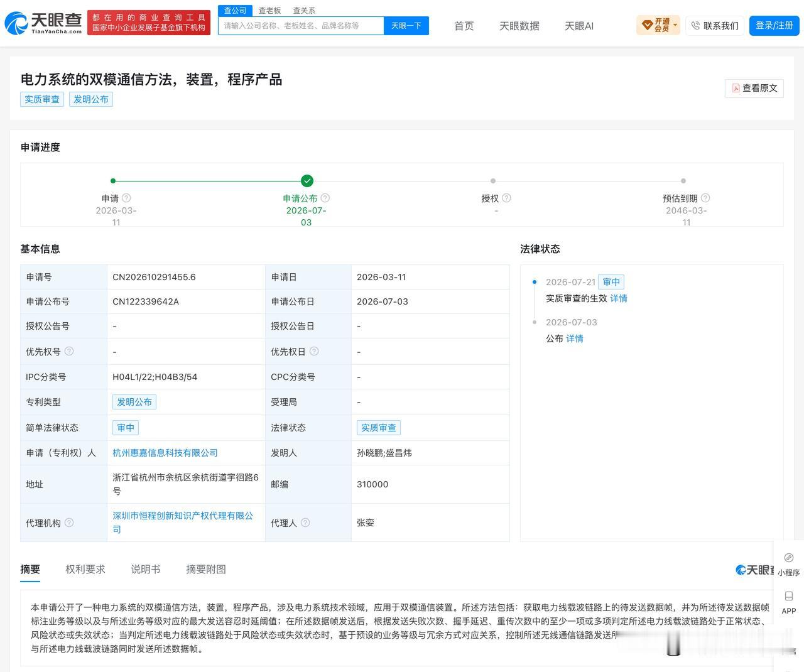Click help icon beside 优先权号 label
This screenshot has width=804, height=672.
69,351
